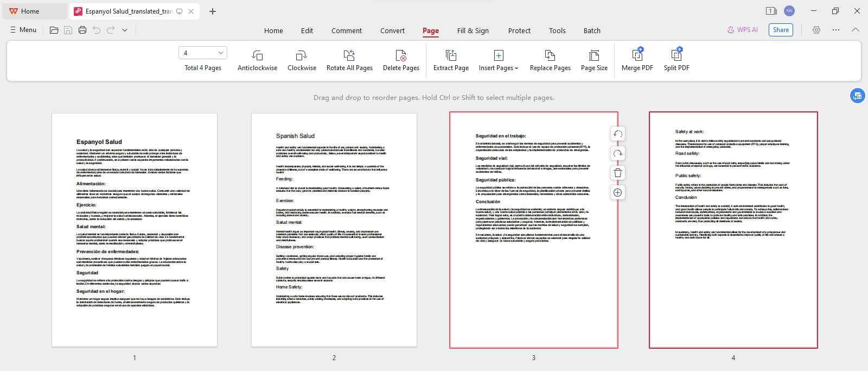Click the Print icon
The height and width of the screenshot is (371, 868).
point(82,30)
